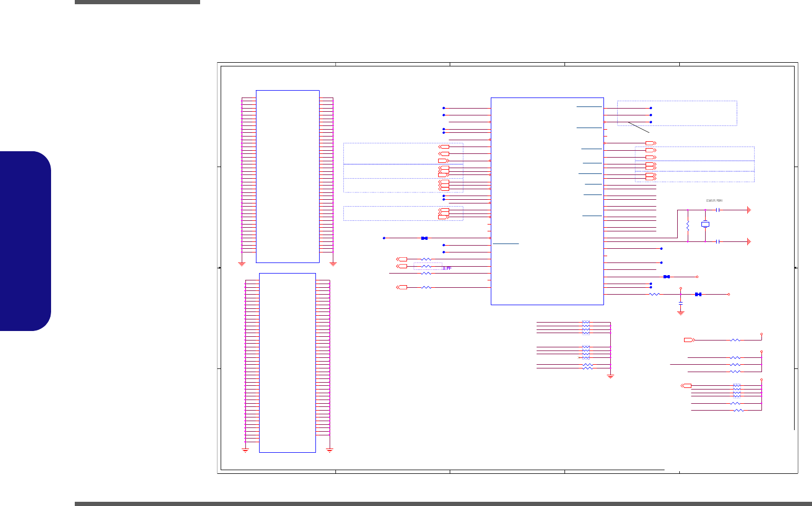
Task: Select the ground symbol after the upper crystal capacitor
Action: point(748,210)
